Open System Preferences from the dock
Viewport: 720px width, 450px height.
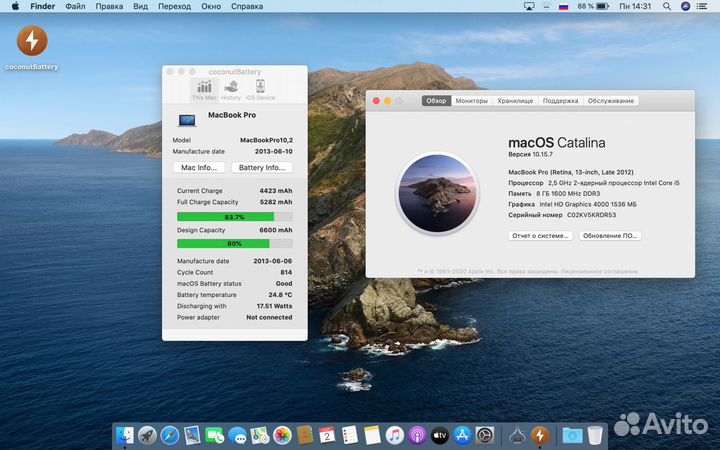484,435
